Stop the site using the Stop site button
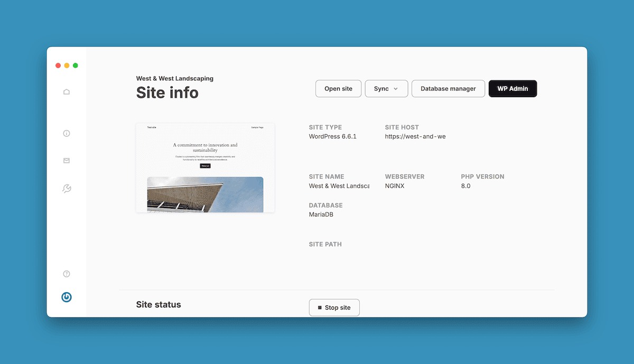Screen dimensions: 634x364 pos(334,307)
